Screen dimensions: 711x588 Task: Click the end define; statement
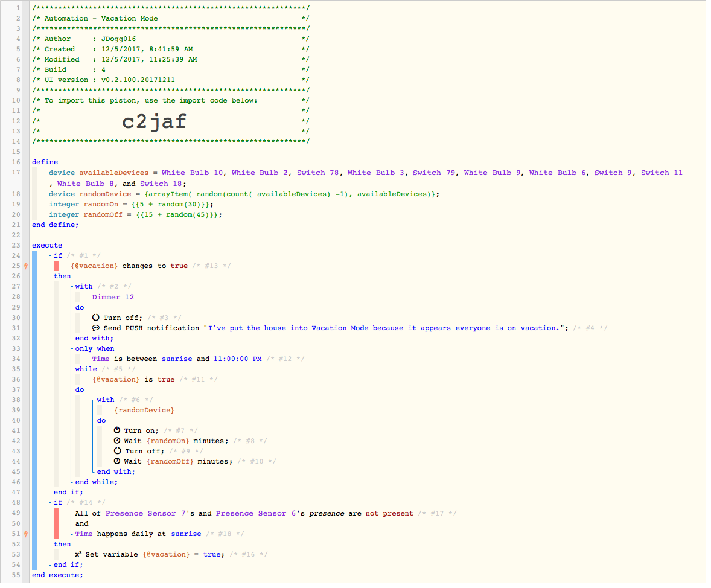coord(55,225)
